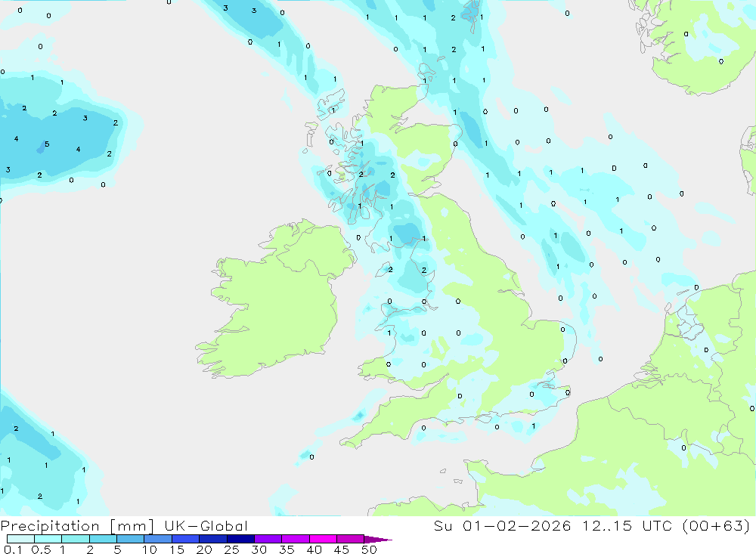Click the above-50 arrow tip of the legend
The image size is (756, 554).
pyautogui.click(x=379, y=540)
